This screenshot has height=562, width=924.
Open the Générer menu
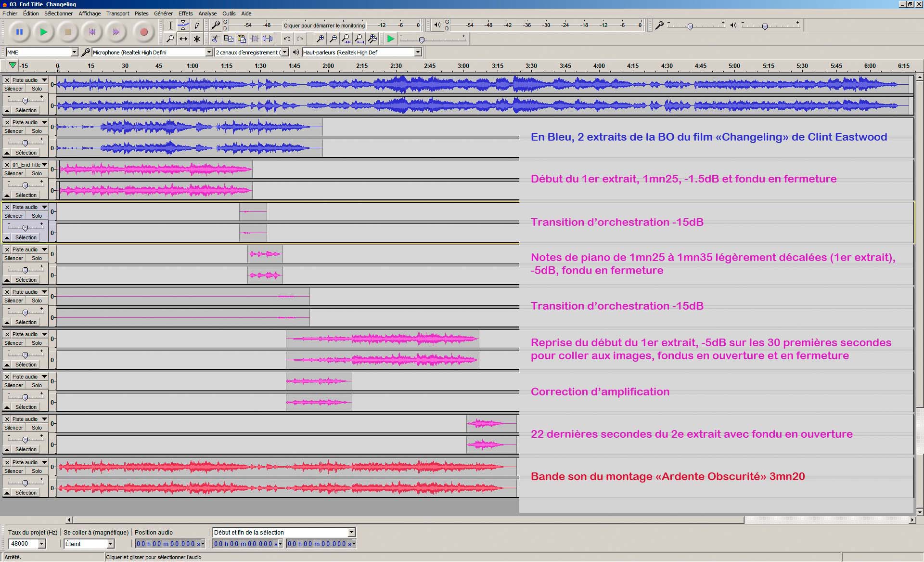[x=163, y=13]
